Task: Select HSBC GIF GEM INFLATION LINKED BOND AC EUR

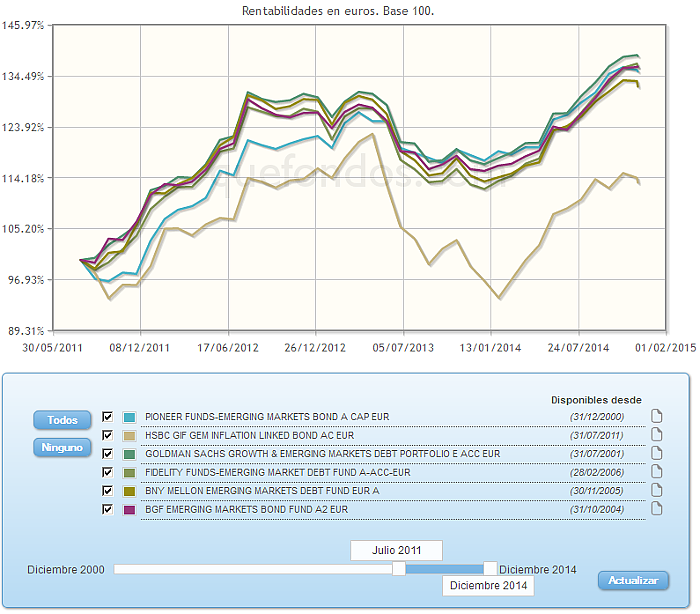Action: 250,435
